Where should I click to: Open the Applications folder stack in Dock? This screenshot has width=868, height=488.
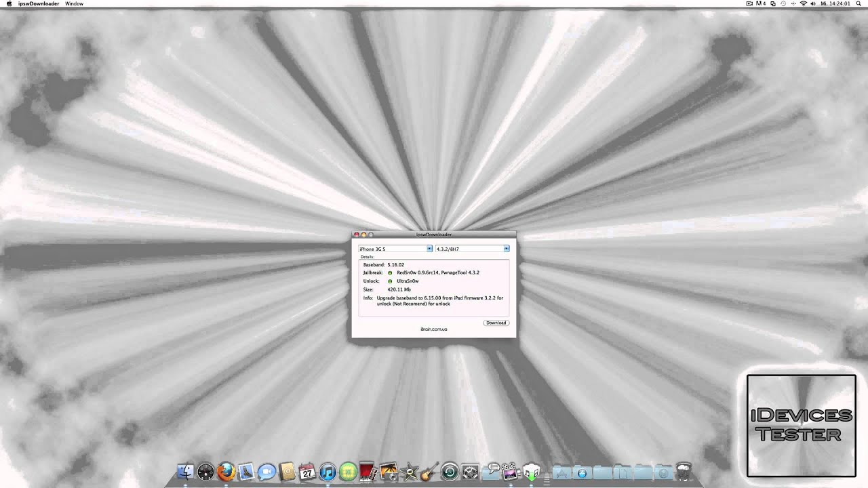tap(560, 472)
